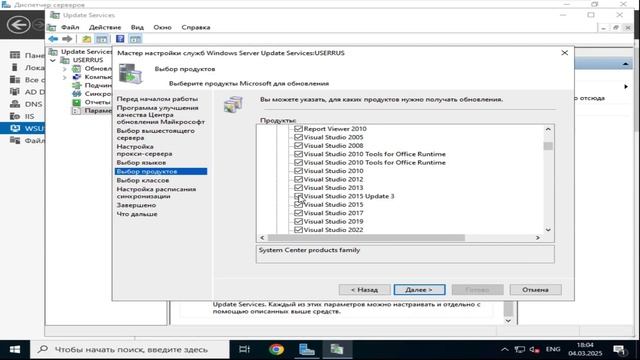Click the Back arrow in the MMC toolbar
This screenshot has width=640, height=360.
point(53,39)
